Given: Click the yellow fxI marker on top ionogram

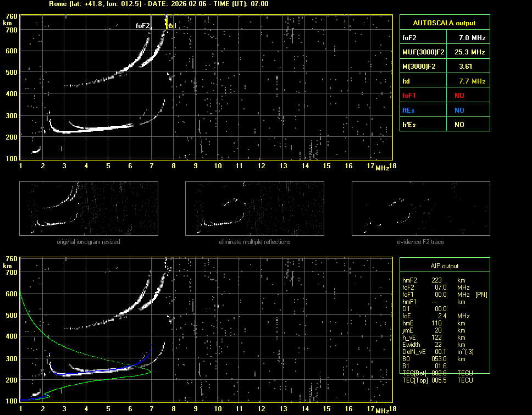Looking at the screenshot, I should point(171,26).
